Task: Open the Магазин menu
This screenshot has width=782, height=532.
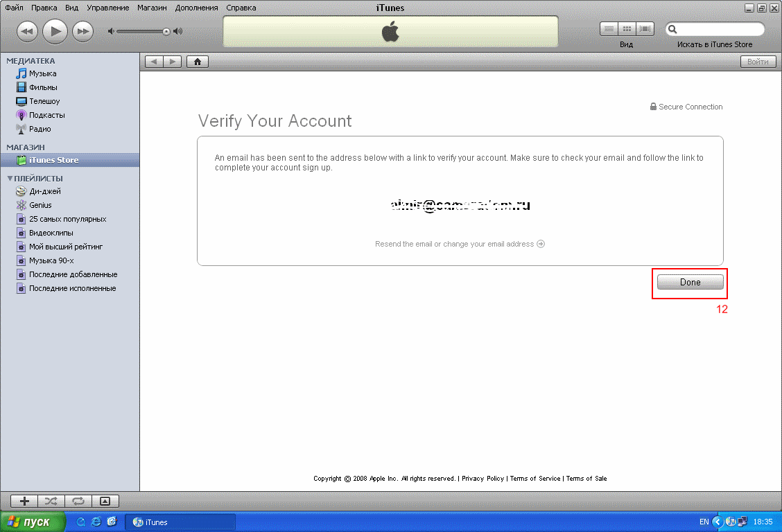Action: click(x=152, y=8)
